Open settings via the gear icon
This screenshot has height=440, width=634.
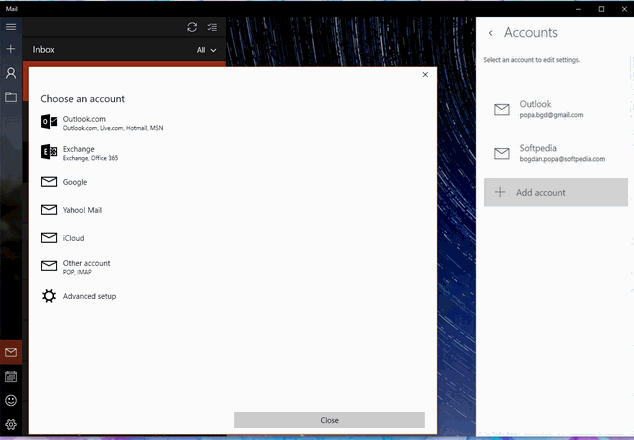pyautogui.click(x=11, y=424)
